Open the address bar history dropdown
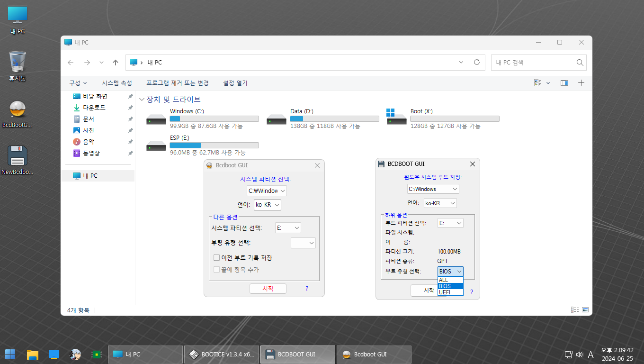Viewport: 644px width, 364px height. [462, 62]
